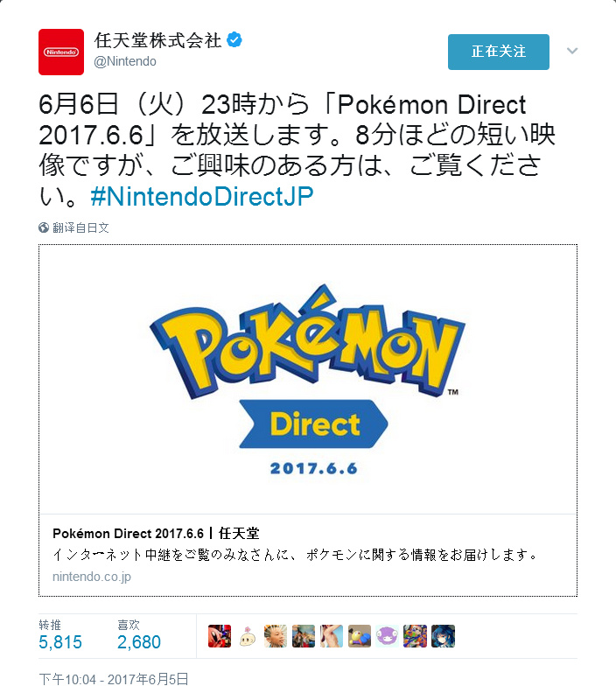Click the @Nintendo handle
The width and height of the screenshot is (616, 700).
(x=125, y=61)
